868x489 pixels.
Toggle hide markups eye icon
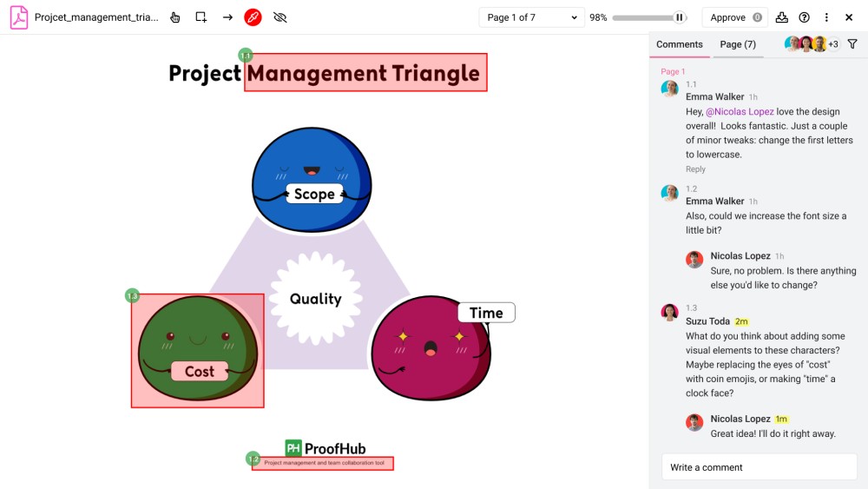(280, 17)
